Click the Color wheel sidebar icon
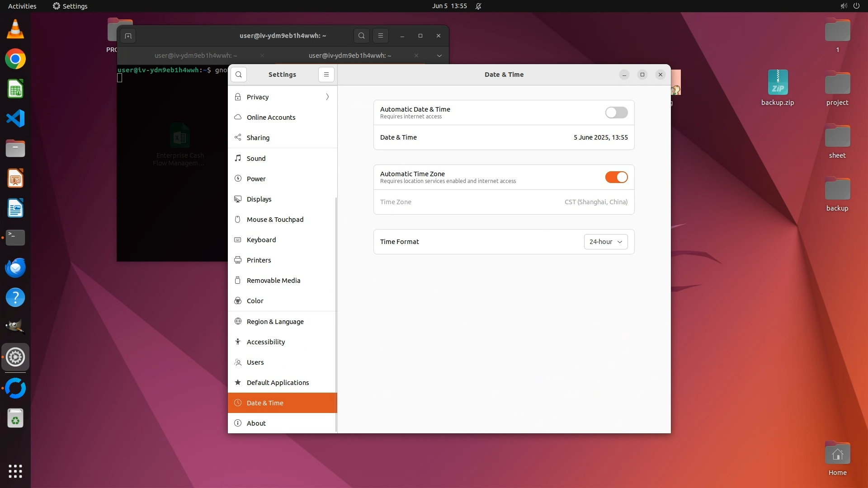The width and height of the screenshot is (868, 488). click(x=238, y=301)
